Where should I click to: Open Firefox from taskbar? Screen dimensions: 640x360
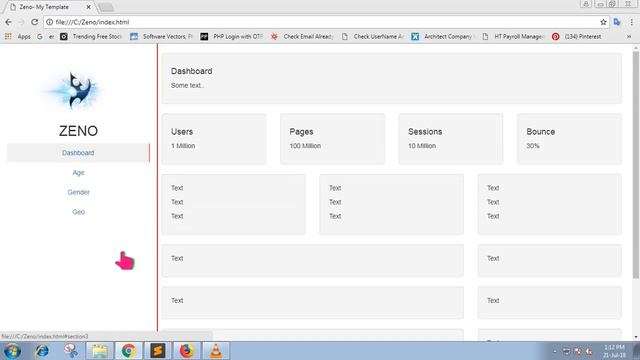[187, 351]
